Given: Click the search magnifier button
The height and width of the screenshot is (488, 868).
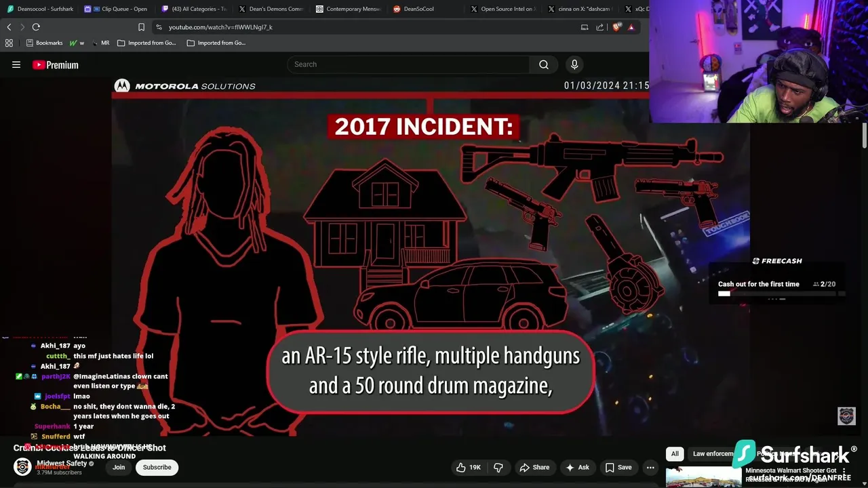Looking at the screenshot, I should [544, 64].
